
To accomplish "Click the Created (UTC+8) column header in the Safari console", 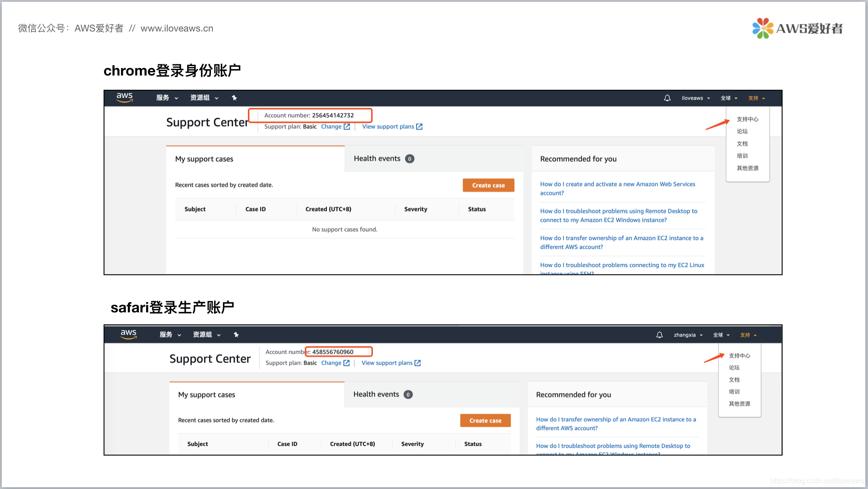I will point(352,444).
